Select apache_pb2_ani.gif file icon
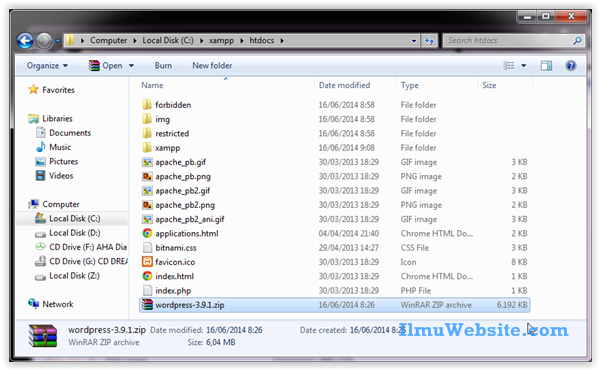Image resolution: width=600 pixels, height=370 pixels. coord(147,219)
